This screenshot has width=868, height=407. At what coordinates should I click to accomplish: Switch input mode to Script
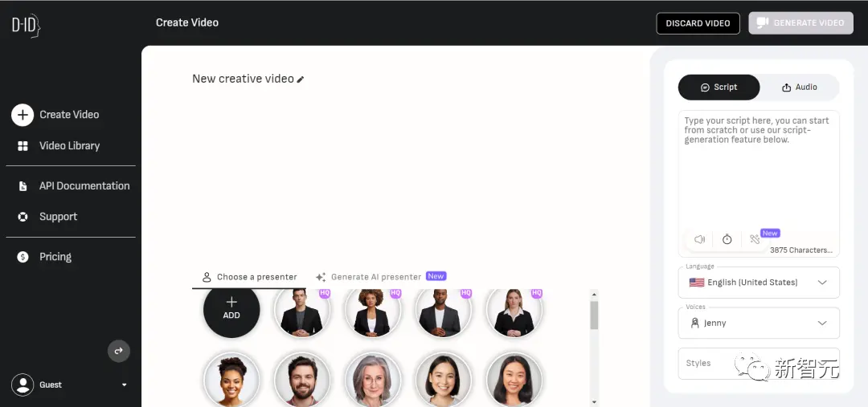(x=719, y=88)
